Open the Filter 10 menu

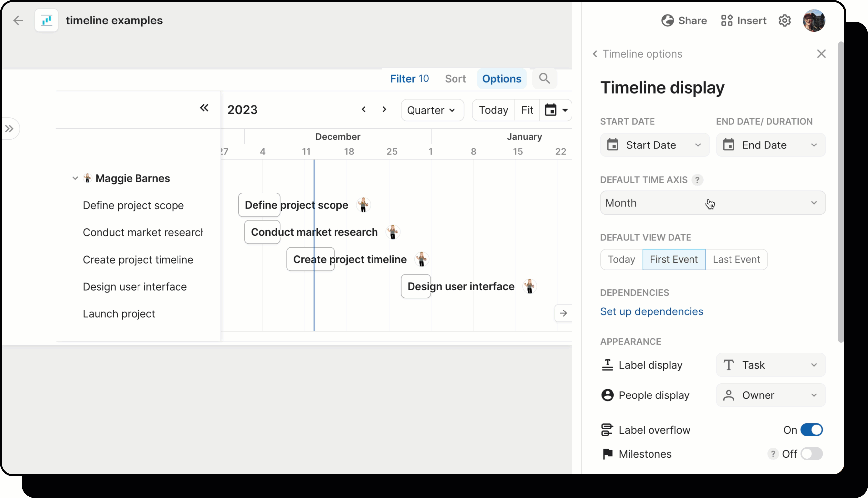point(409,79)
